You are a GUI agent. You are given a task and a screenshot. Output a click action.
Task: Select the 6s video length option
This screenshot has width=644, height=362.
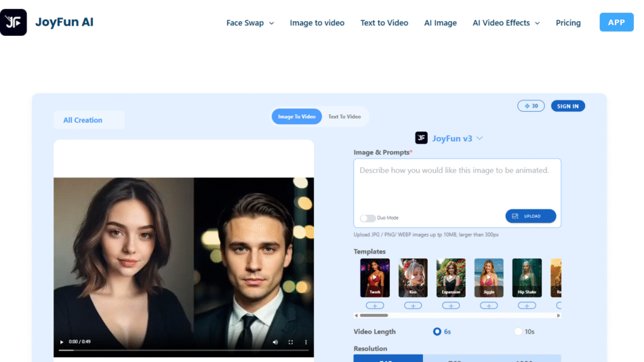click(437, 331)
